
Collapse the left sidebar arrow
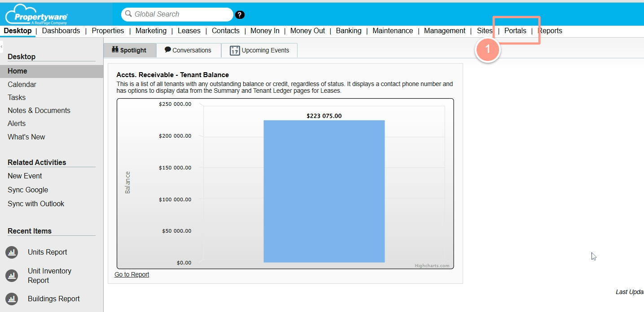click(x=1, y=47)
